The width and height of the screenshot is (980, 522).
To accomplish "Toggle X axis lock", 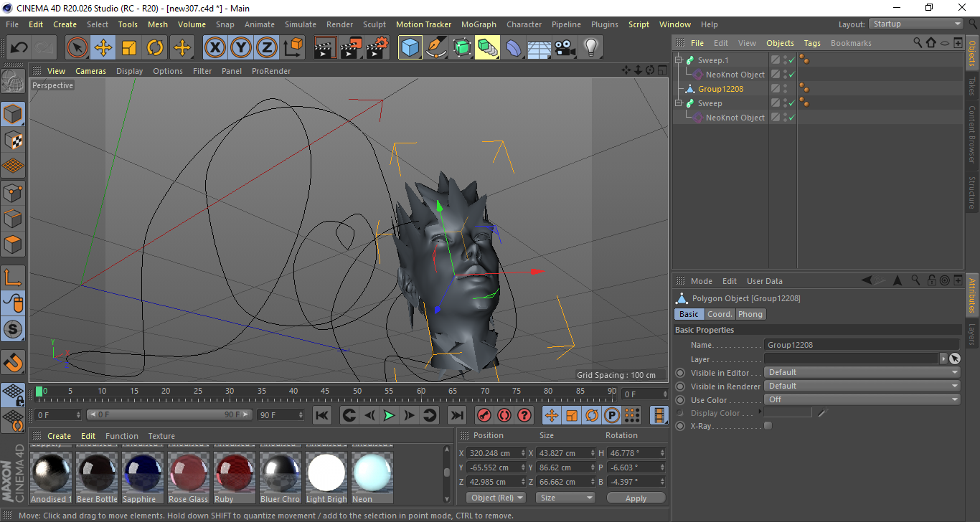I will click(x=215, y=48).
